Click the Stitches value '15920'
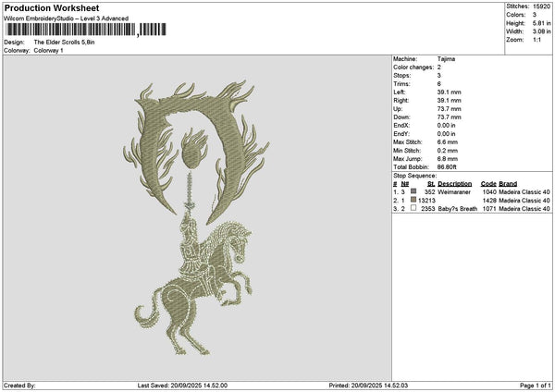Screen dimensions: 555x392 point(541,6)
